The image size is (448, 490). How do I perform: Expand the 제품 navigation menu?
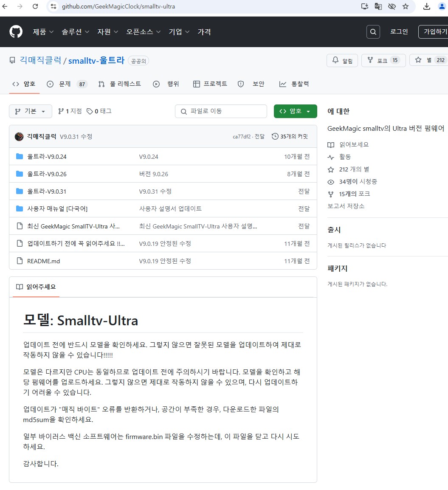click(43, 31)
